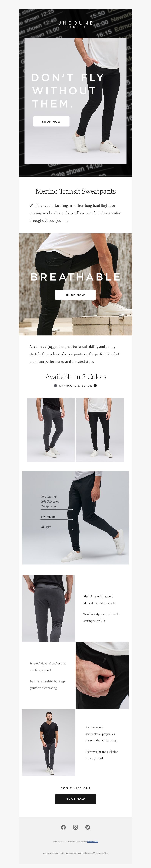Click Shop Now on Breathable banner

click(75, 295)
